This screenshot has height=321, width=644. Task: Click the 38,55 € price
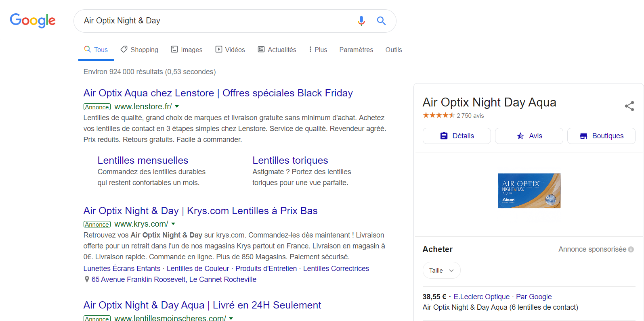click(x=434, y=297)
